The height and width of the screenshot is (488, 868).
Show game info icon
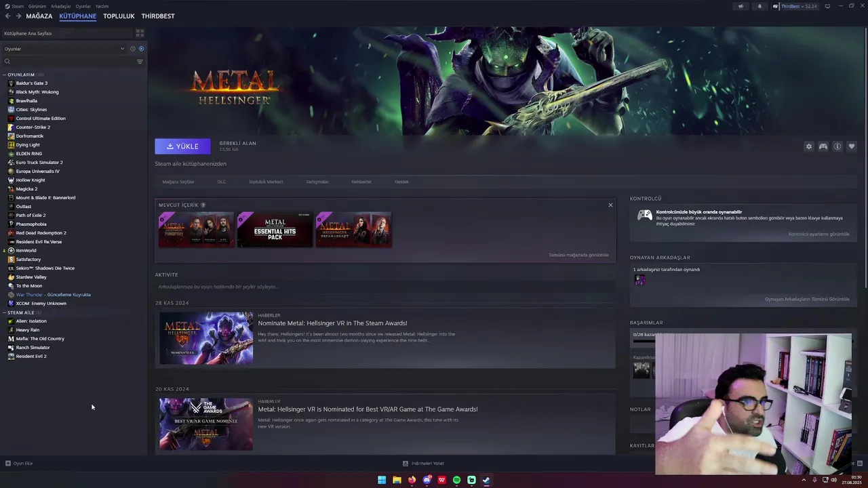pyautogui.click(x=837, y=146)
